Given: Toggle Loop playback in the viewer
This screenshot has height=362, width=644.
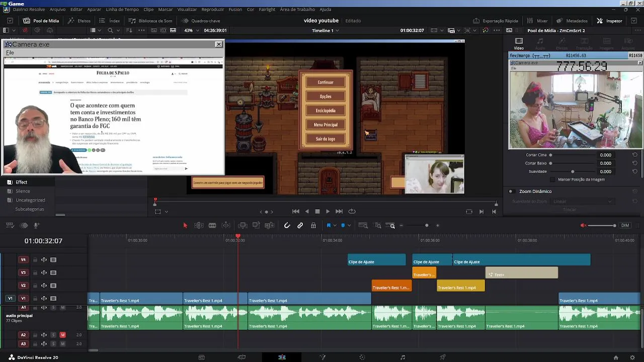Looking at the screenshot, I should click(352, 211).
